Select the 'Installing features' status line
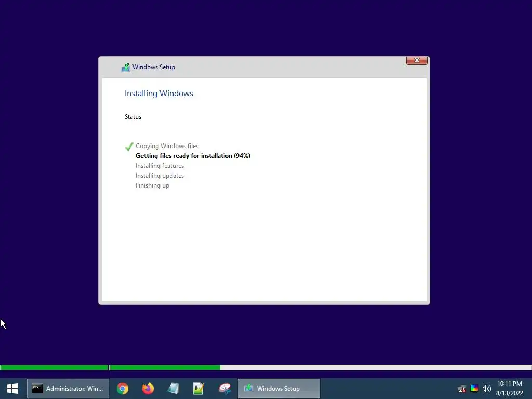532x399 pixels. 159,166
